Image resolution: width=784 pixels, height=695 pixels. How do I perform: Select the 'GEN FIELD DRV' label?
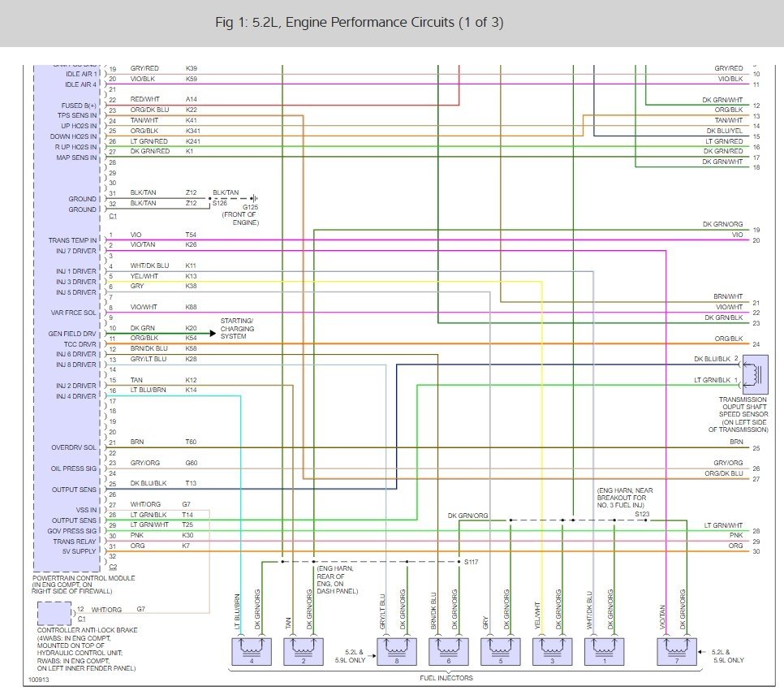[x=72, y=334]
